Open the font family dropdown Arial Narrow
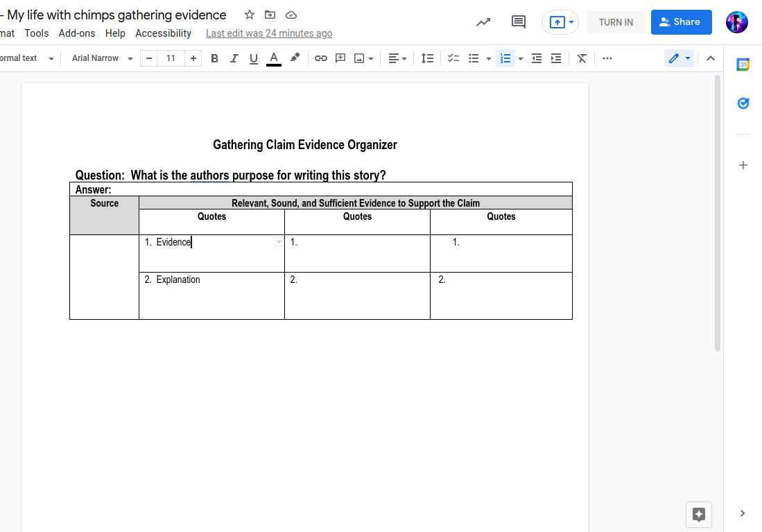 102,58
